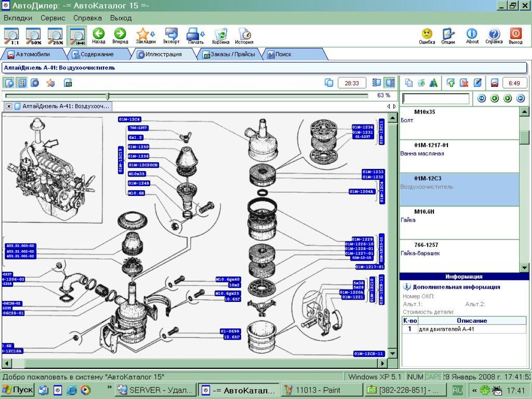Open the Закладки bookmarks dropdown arrow
Viewport: 532px width, 399px height.
(153, 34)
